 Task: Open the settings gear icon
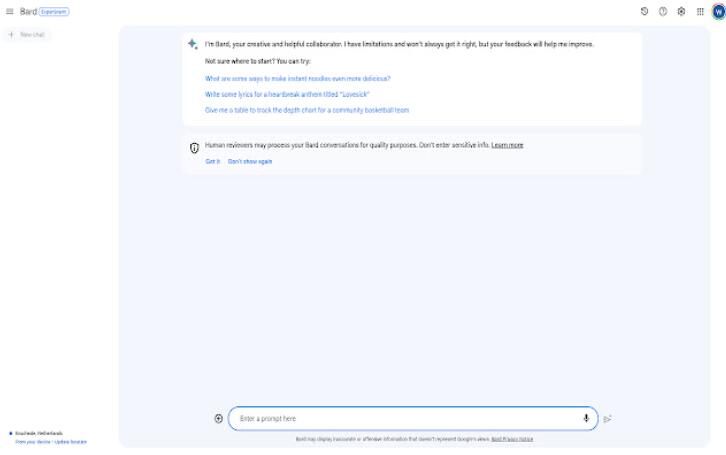681,12
